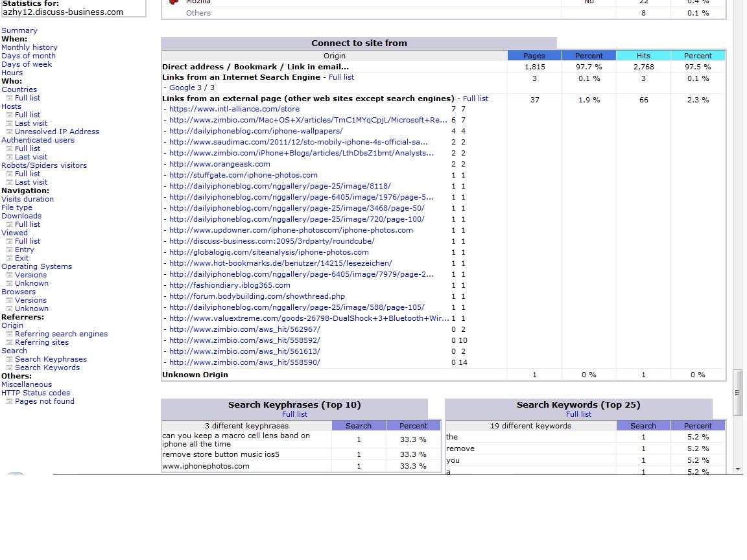The height and width of the screenshot is (560, 747).
Task: Click the icon beside Operating Systems Unknown
Action: coord(9,283)
